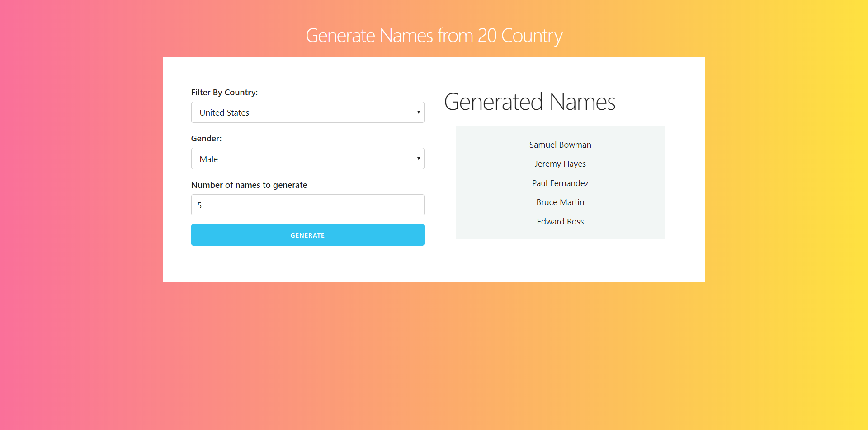868x430 pixels.
Task: Click the number of names input field
Action: 307,205
